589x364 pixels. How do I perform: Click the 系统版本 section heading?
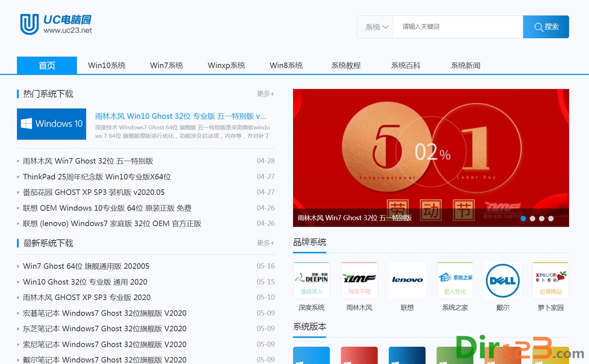[310, 327]
